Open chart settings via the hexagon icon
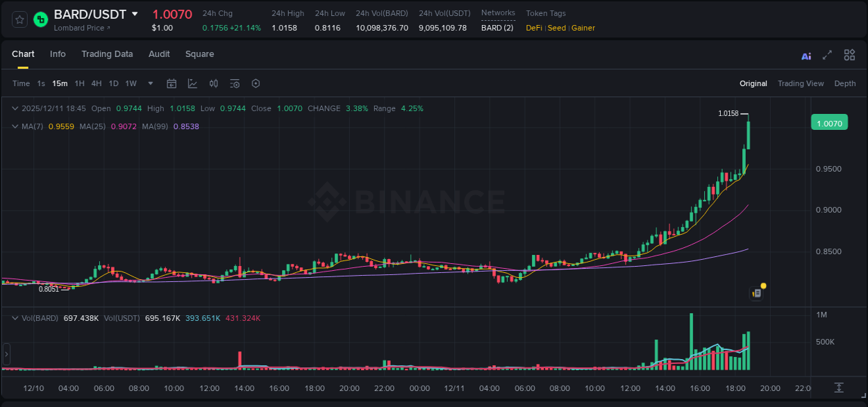Screen dimensions: 868x407 pos(256,83)
